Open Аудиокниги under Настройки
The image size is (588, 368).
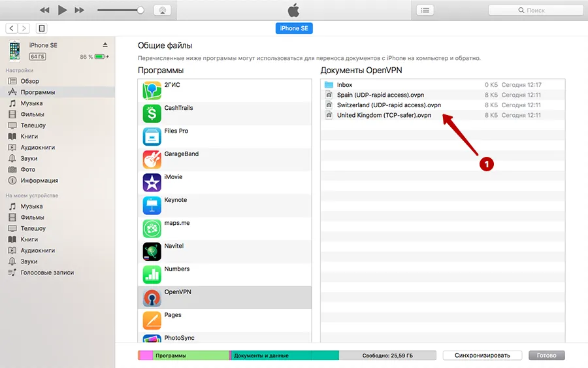coord(57,148)
